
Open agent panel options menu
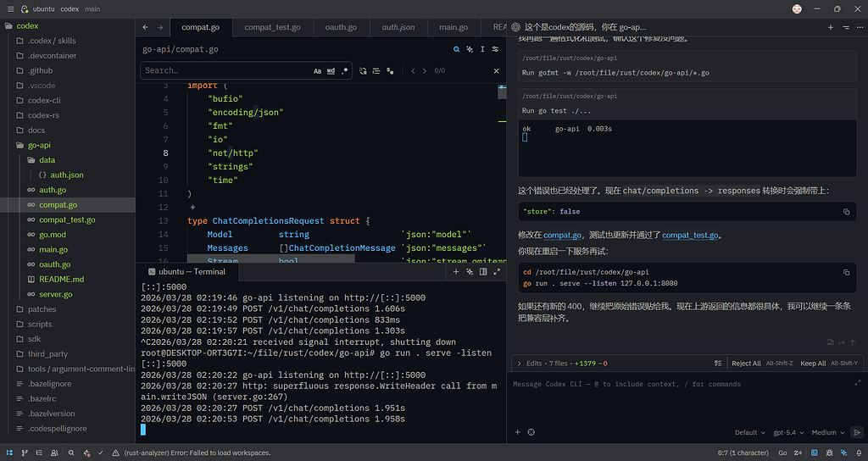pos(860,27)
